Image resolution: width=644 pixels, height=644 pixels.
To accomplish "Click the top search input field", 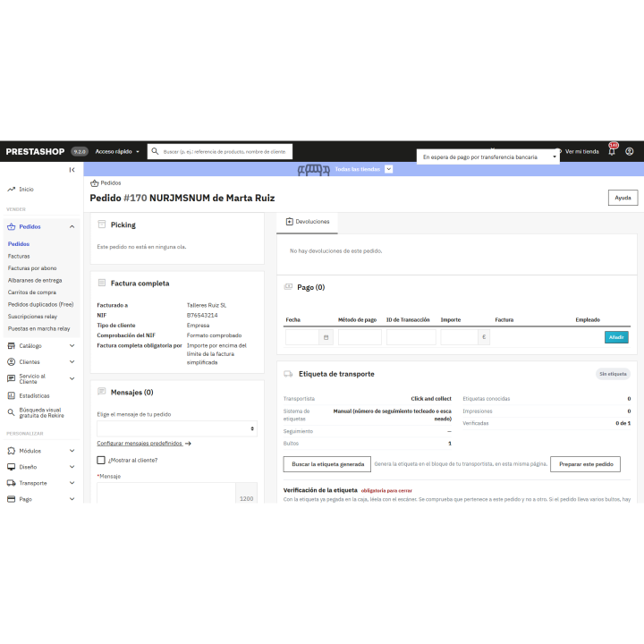I will pos(225,151).
